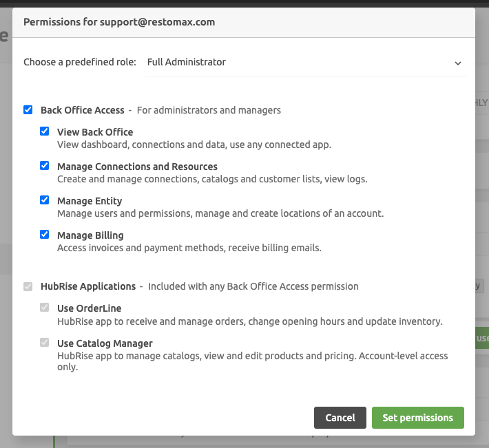Image resolution: width=489 pixels, height=448 pixels.
Task: Click the Use OrderLine label text
Action: (89, 308)
